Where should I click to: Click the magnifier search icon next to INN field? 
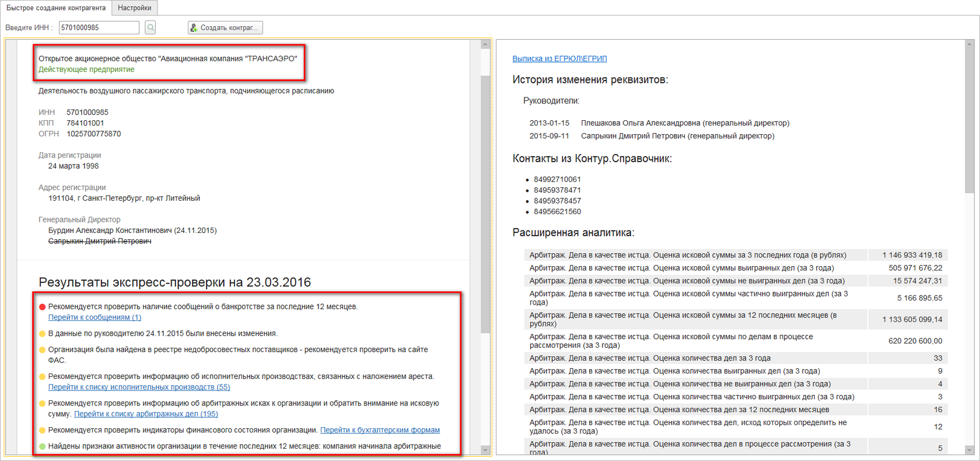point(150,27)
